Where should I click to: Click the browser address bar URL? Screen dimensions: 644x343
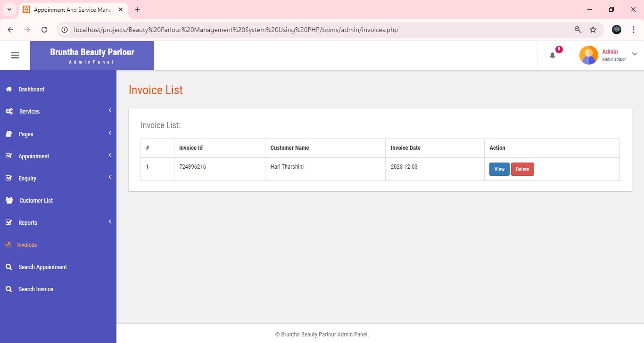236,30
